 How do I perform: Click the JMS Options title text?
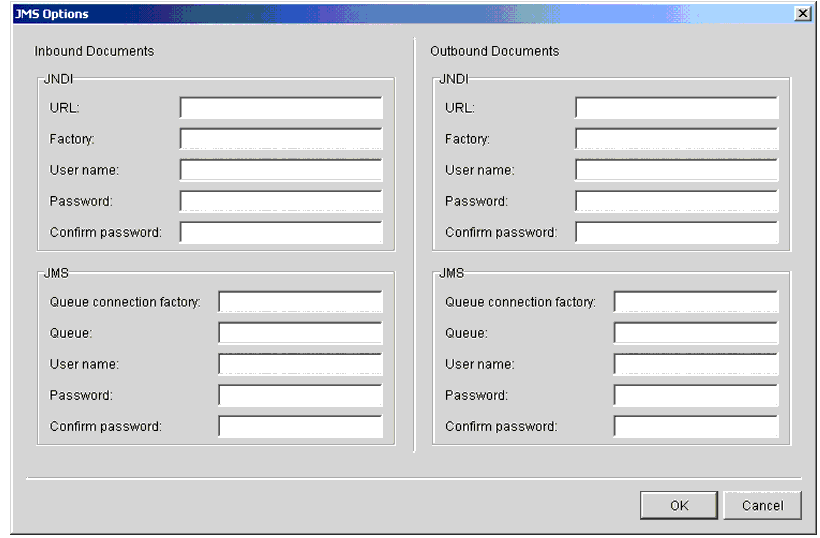click(x=51, y=14)
